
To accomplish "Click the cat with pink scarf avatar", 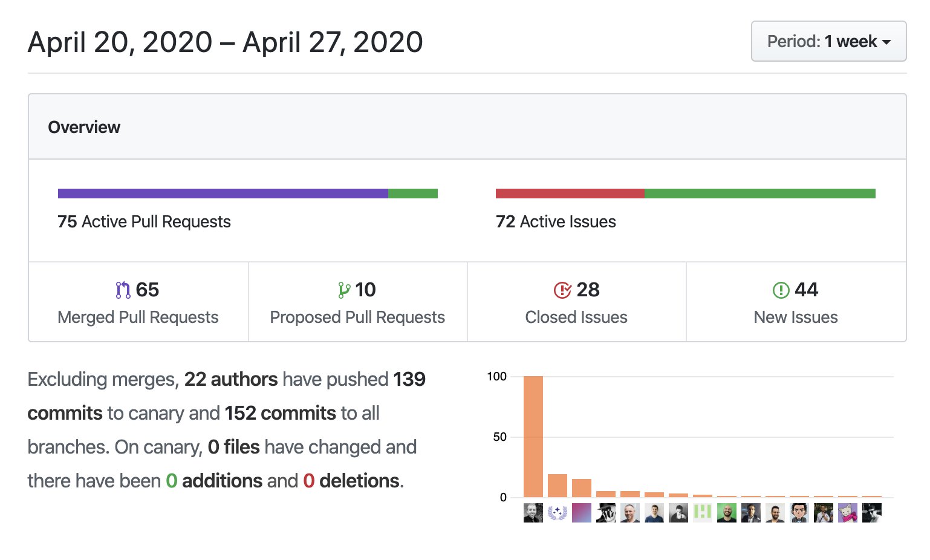I will click(848, 513).
